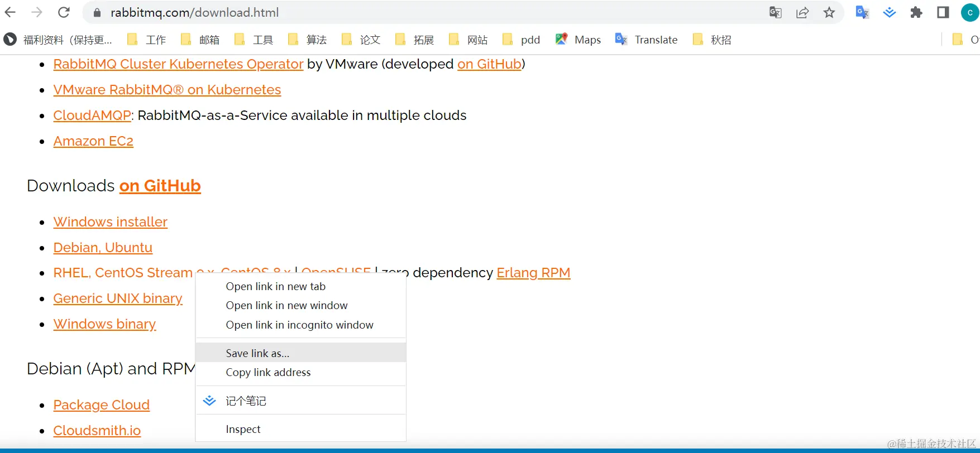Open the 'Debian, Ubuntu' link

click(x=103, y=248)
